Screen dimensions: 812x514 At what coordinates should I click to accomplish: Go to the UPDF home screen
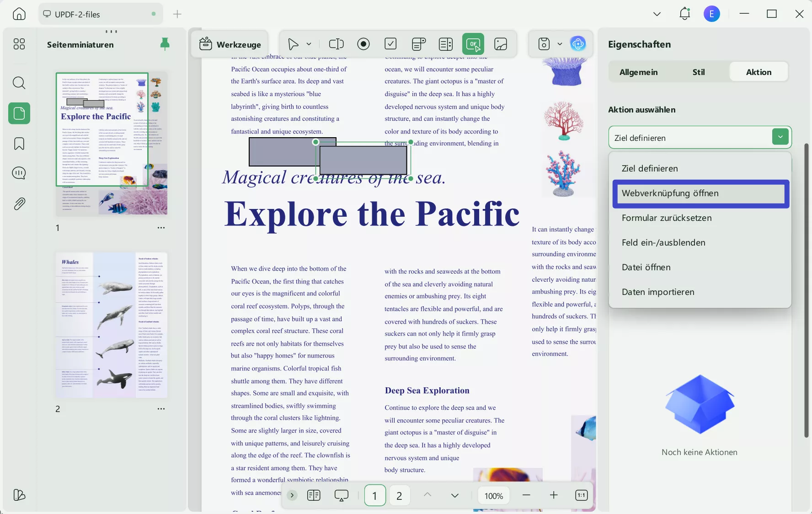click(19, 14)
